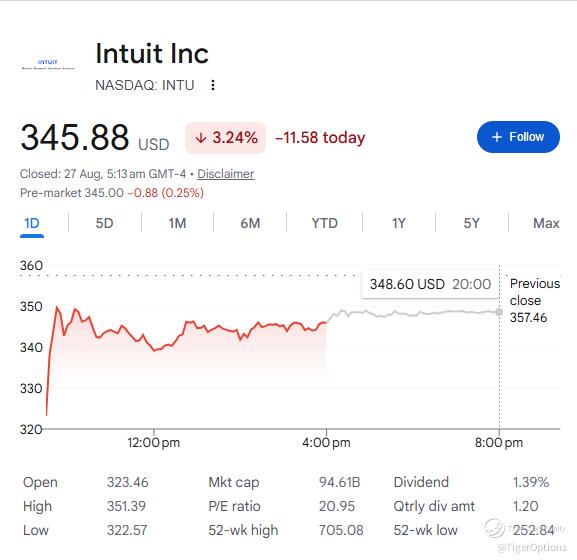577x560 pixels.
Task: Open the three-dot more options menu
Action: coord(213,85)
